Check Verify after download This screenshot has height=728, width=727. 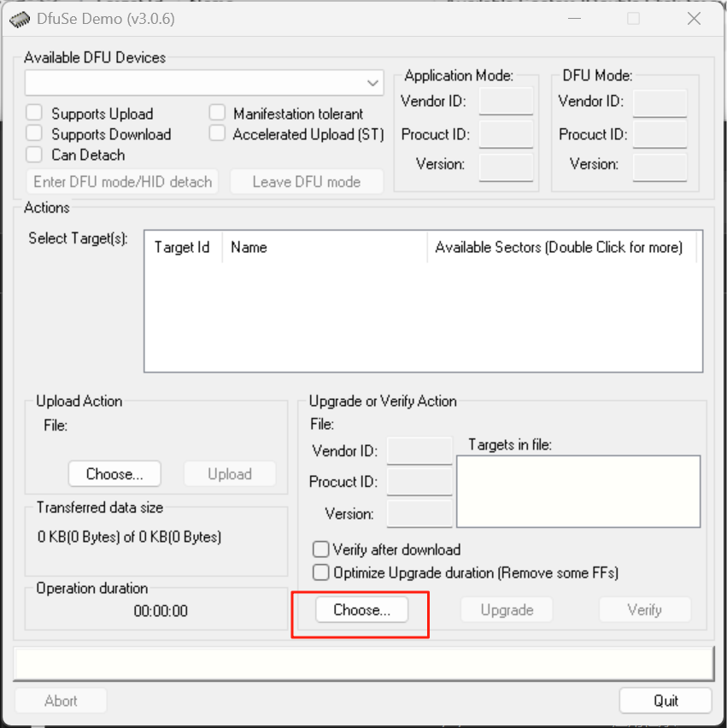click(320, 549)
